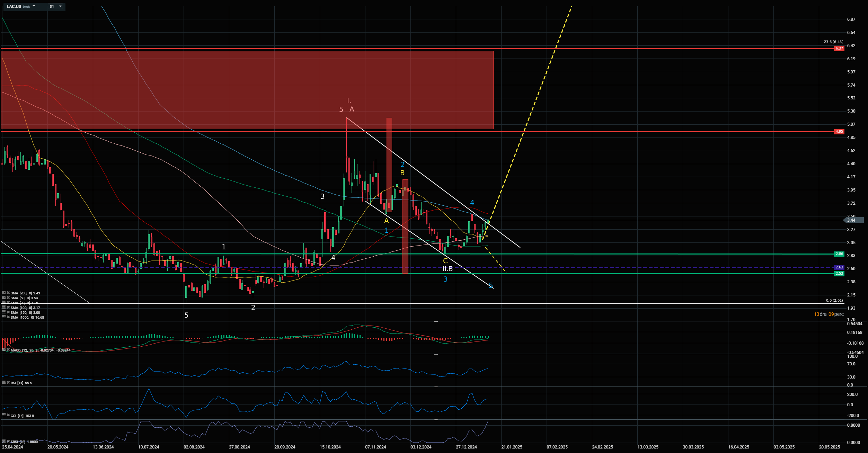Click the 2.86 green price level tag
Image resolution: width=868 pixels, height=453 pixels.
(839, 254)
